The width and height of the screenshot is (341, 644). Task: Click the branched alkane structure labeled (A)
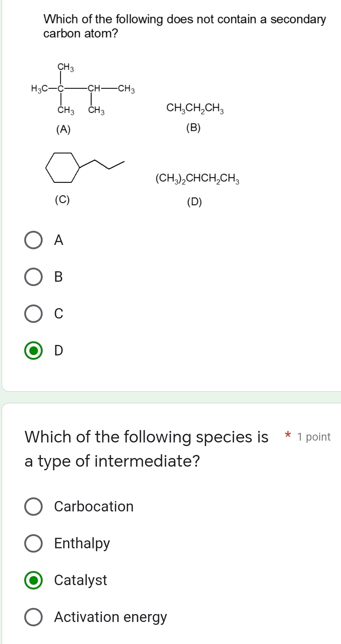(x=83, y=88)
